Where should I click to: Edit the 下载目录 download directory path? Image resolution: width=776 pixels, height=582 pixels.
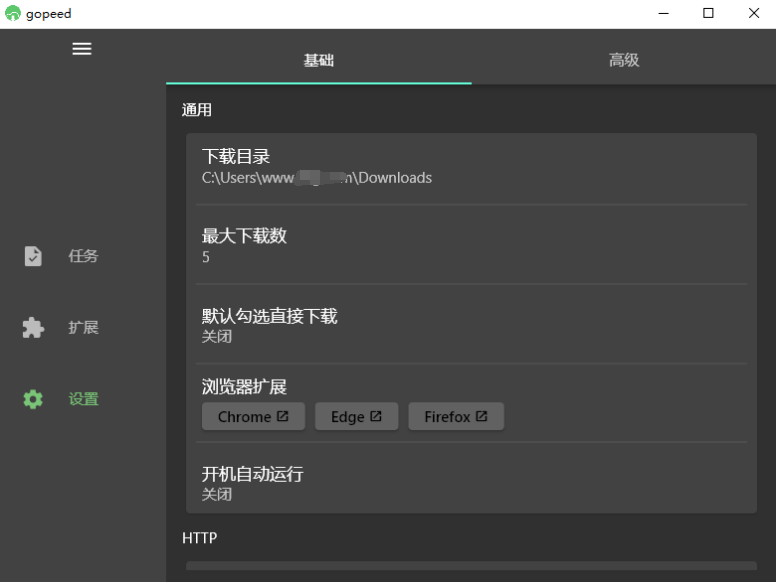tap(471, 167)
